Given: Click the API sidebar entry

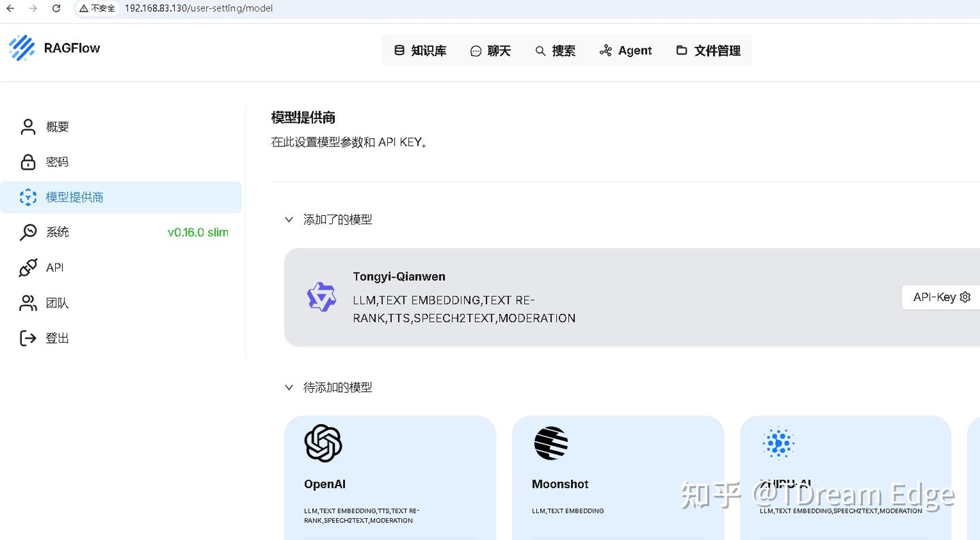Looking at the screenshot, I should pos(54,267).
